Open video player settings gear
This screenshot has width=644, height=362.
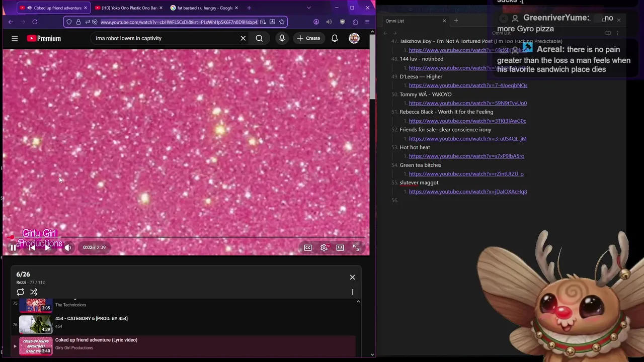(324, 247)
